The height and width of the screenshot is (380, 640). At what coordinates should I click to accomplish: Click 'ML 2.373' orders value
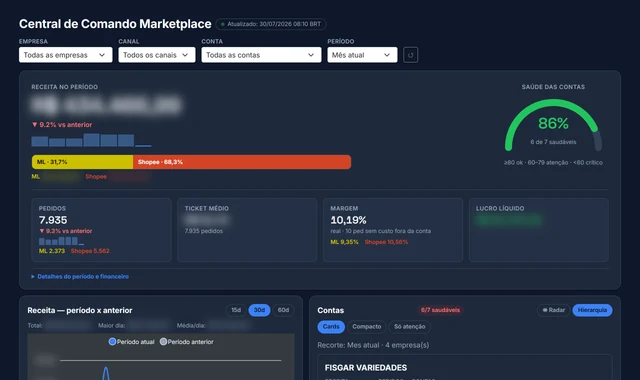coord(52,251)
